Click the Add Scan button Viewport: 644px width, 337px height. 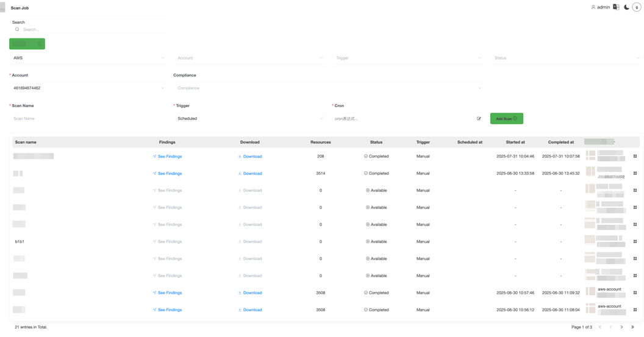[x=506, y=119]
